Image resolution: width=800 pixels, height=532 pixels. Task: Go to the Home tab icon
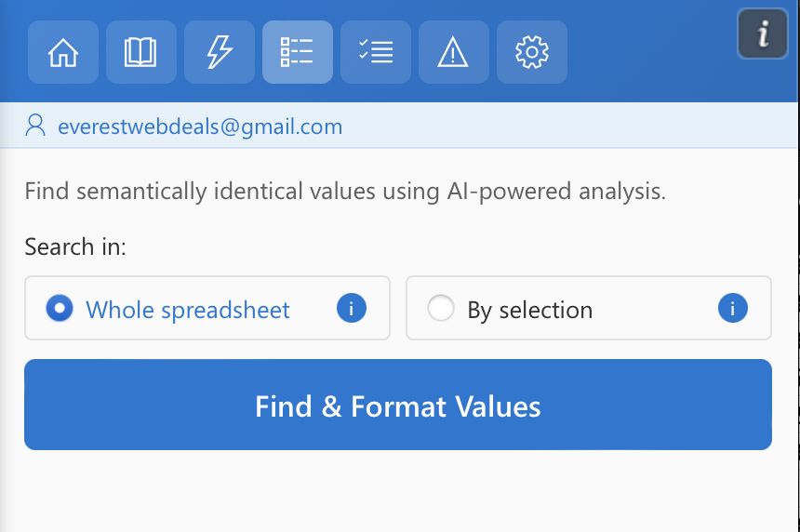(x=63, y=52)
